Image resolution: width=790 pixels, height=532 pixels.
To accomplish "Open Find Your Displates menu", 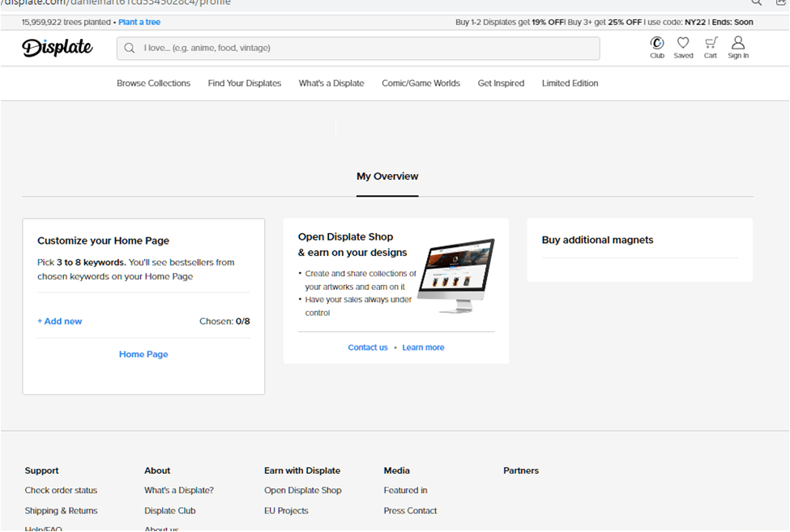I will point(245,83).
